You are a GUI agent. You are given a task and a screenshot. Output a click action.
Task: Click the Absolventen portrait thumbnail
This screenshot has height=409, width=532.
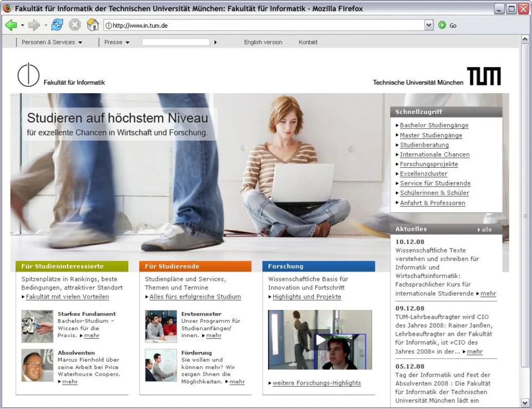[x=37, y=365]
